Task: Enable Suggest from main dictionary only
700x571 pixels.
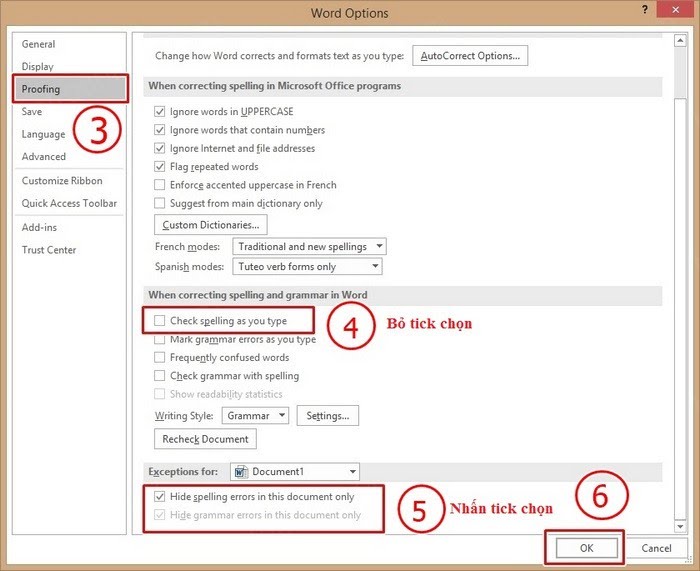Action: (x=159, y=203)
